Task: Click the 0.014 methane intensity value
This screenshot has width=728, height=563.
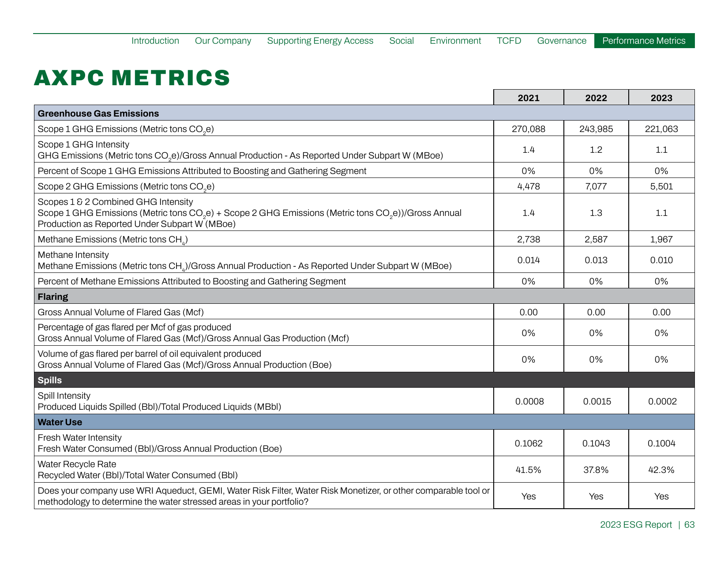Action: click(529, 260)
